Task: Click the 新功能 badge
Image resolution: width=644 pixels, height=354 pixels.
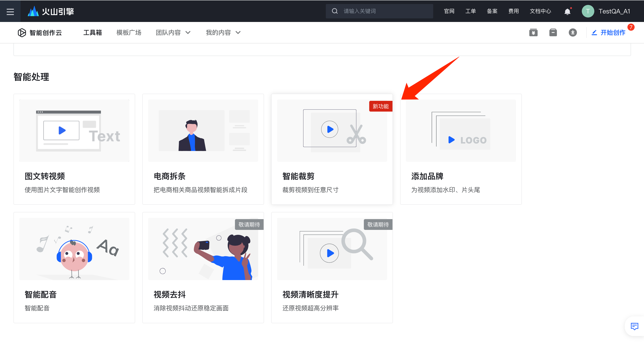Action: click(380, 106)
